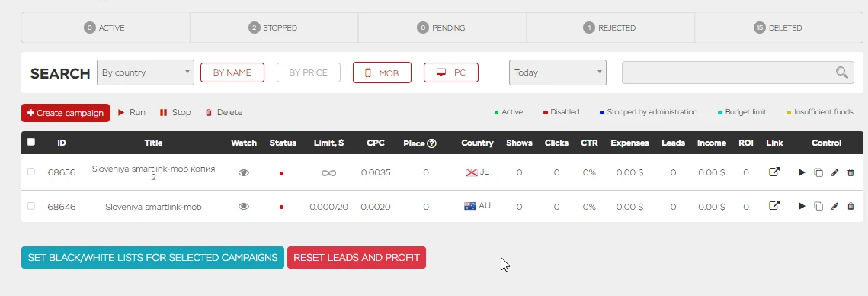Click the Place help question mark
Viewport: 868px width, 296px height.
click(432, 143)
